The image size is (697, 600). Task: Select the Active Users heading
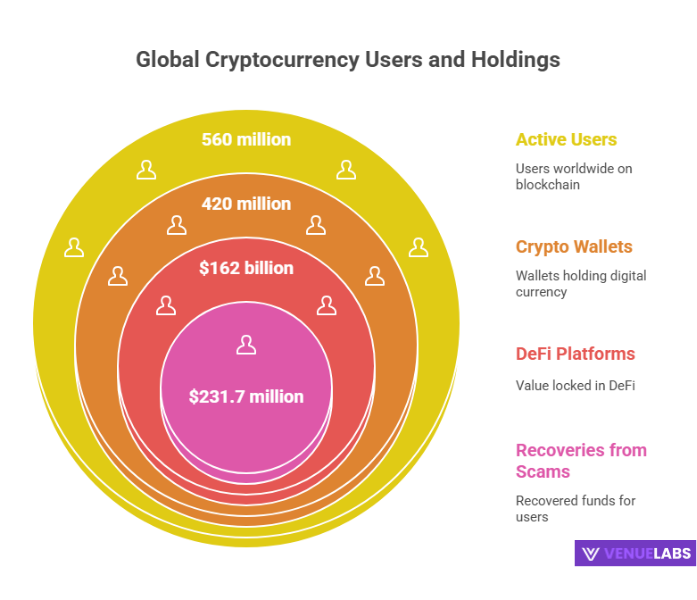(566, 140)
